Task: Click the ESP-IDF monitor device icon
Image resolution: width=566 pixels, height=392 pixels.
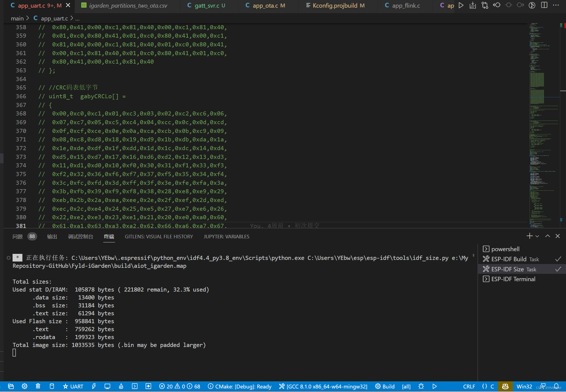Action: click(x=107, y=386)
